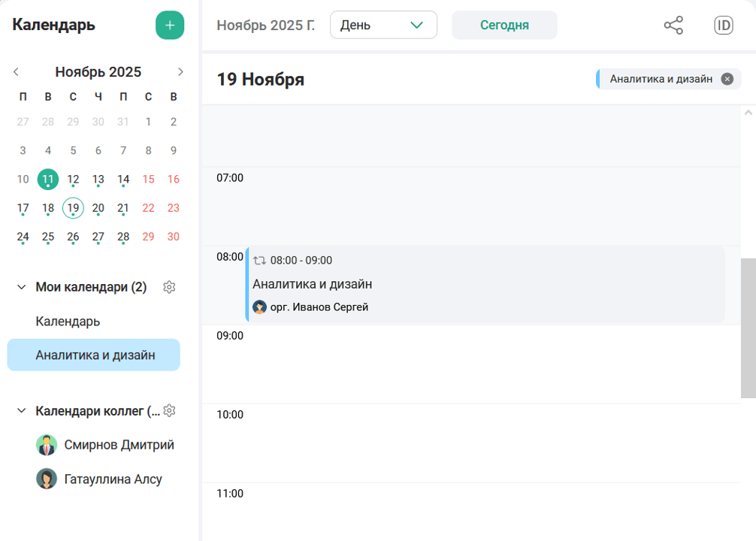This screenshot has height=541, width=756.
Task: Toggle the Календарь calendar in sidebar
Action: pos(68,322)
